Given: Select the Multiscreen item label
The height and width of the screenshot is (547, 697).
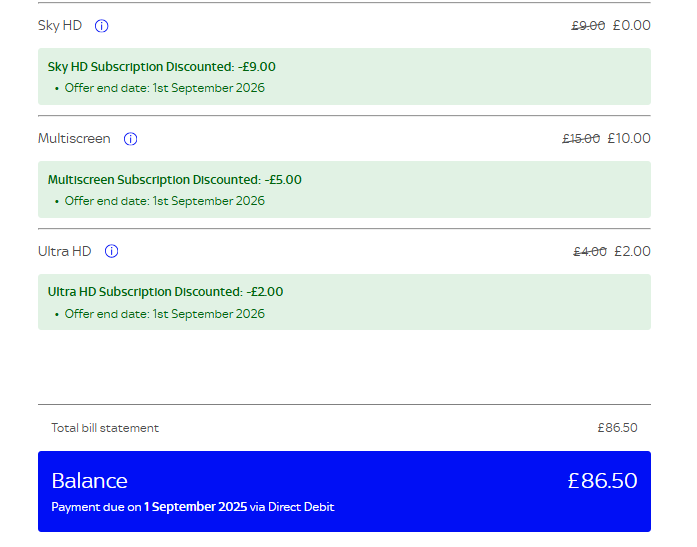Looking at the screenshot, I should [74, 139].
